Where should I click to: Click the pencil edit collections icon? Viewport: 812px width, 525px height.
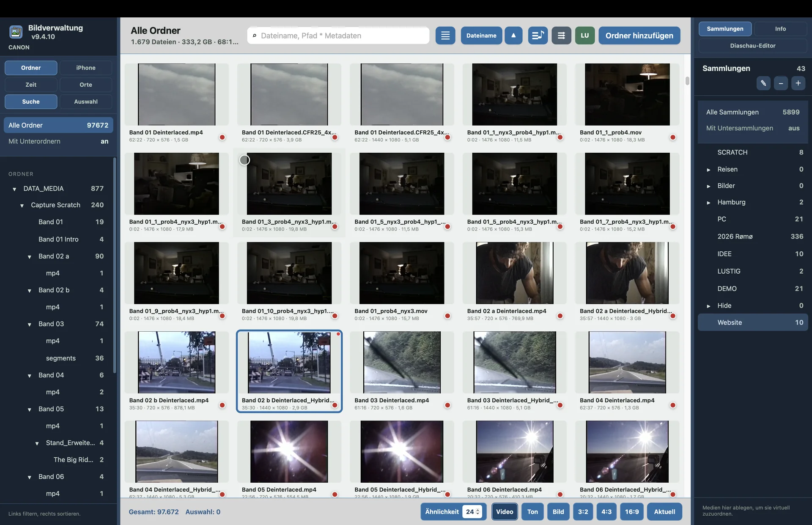click(x=763, y=83)
